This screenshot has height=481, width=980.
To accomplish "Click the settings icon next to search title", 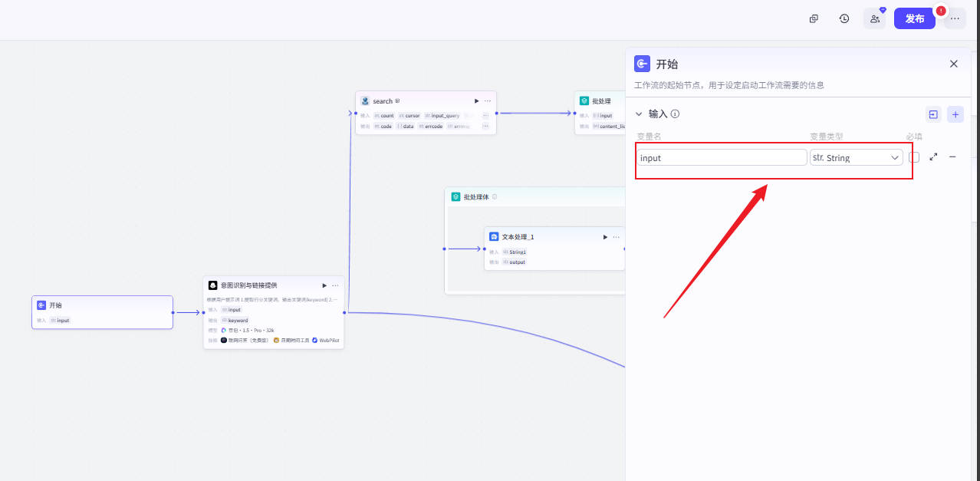I will [397, 101].
